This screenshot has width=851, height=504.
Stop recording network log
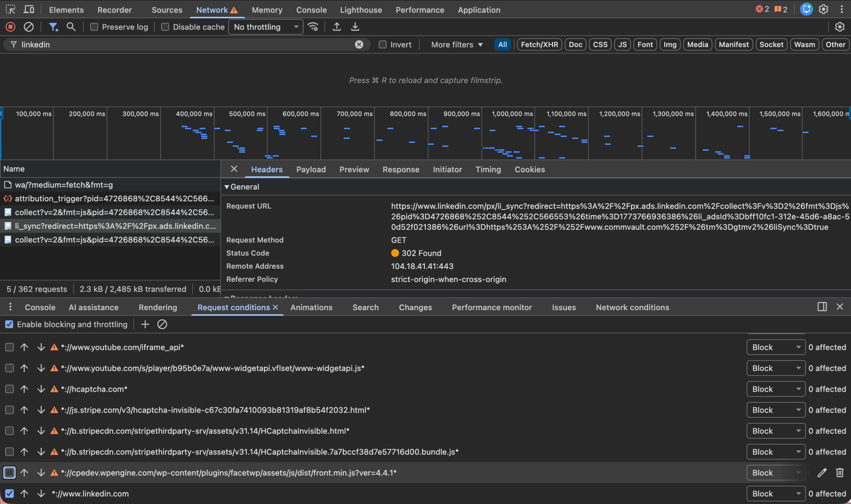point(11,27)
